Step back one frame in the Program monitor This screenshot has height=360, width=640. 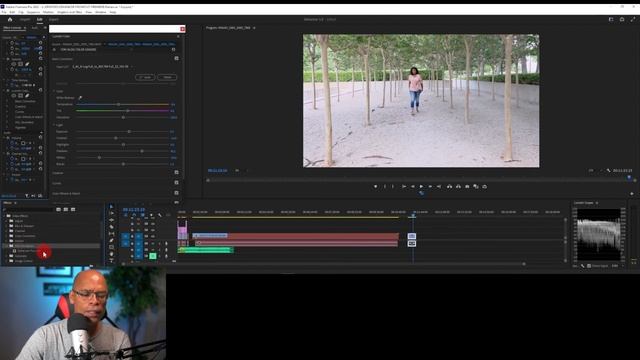pos(413,187)
